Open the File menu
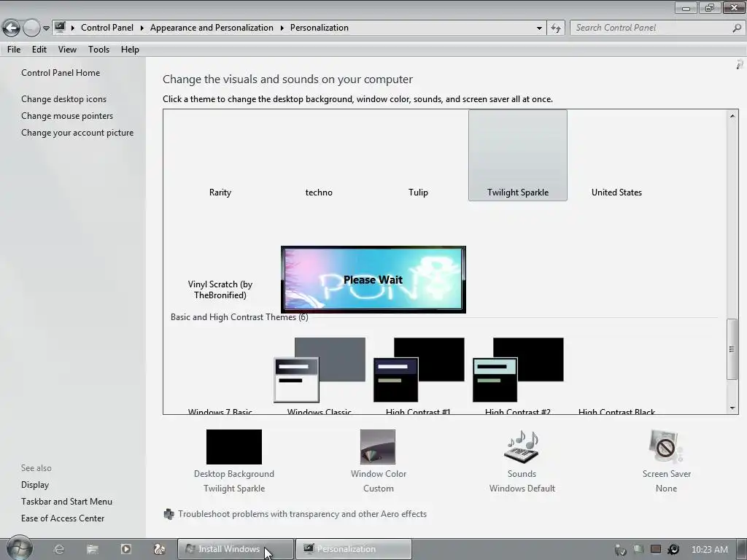747x560 pixels. (x=14, y=50)
